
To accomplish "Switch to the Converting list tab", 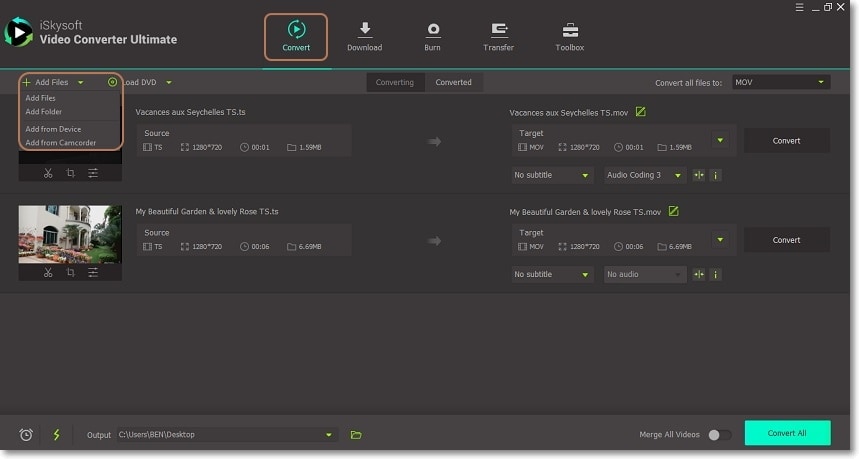I will [x=395, y=82].
